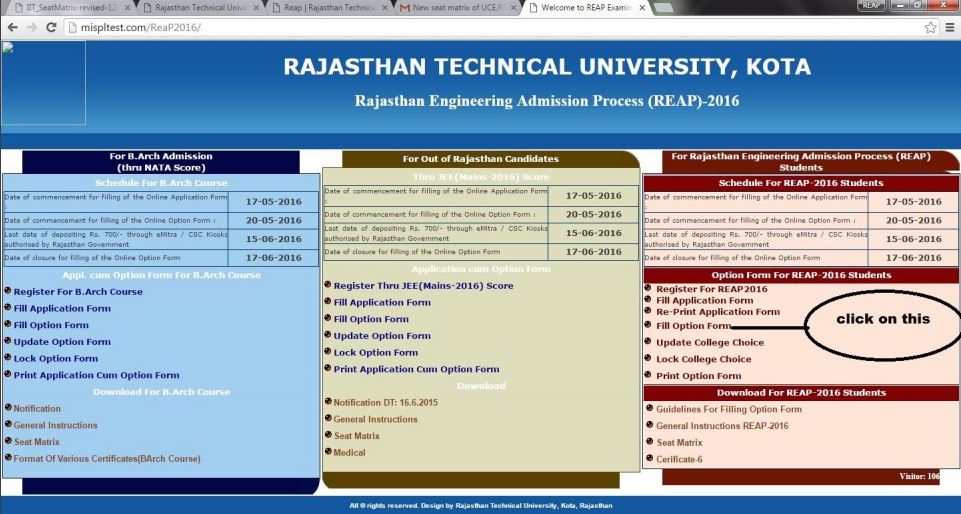This screenshot has height=514, width=961.
Task: Open Format Of Various Certificates(BArch Course)
Action: pyautogui.click(x=107, y=459)
